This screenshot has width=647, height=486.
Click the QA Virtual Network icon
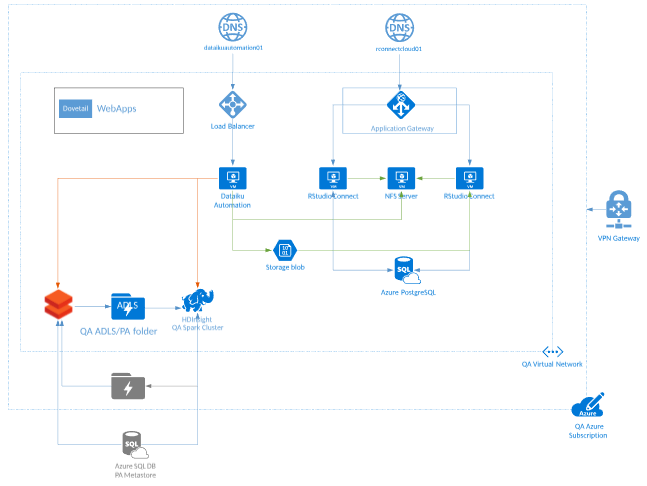pos(552,352)
